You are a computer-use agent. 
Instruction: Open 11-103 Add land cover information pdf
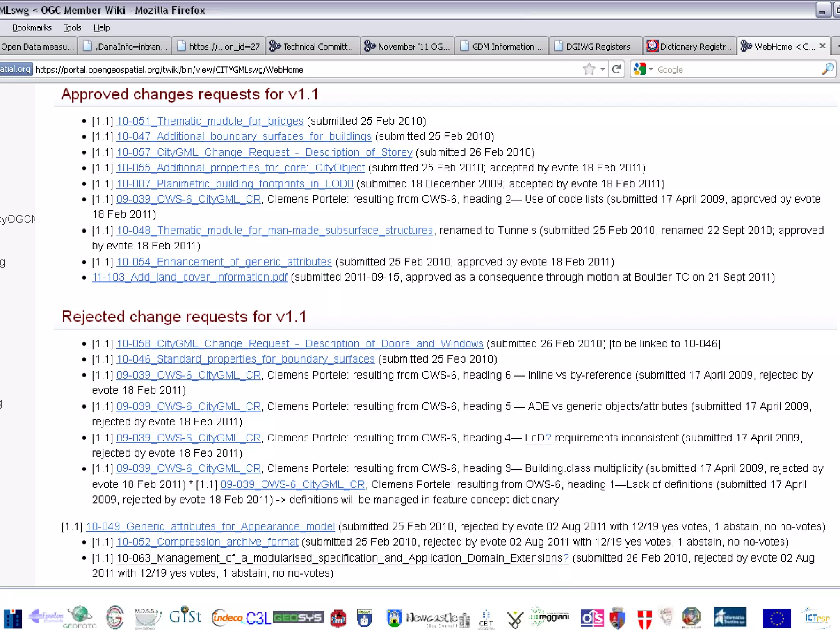tap(189, 277)
